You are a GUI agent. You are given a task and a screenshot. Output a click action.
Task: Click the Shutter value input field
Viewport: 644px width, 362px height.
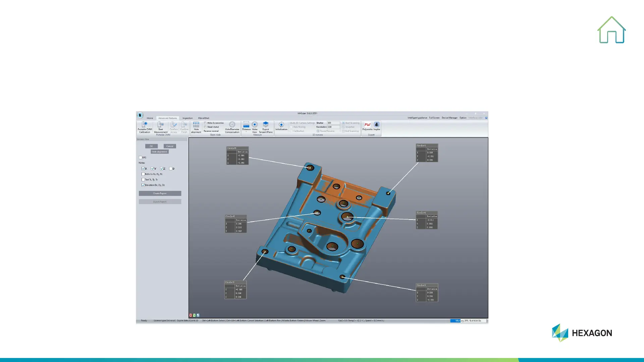333,123
